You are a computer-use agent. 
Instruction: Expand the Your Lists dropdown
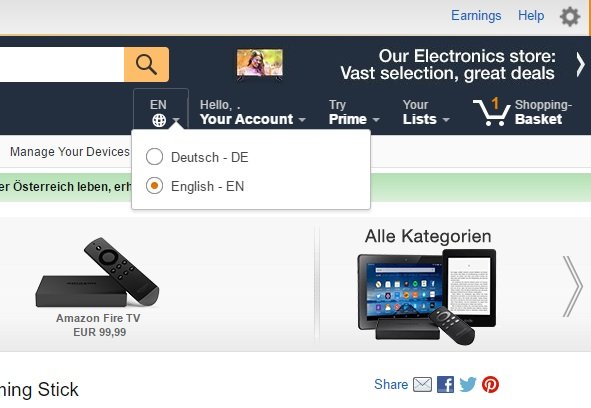coord(426,112)
